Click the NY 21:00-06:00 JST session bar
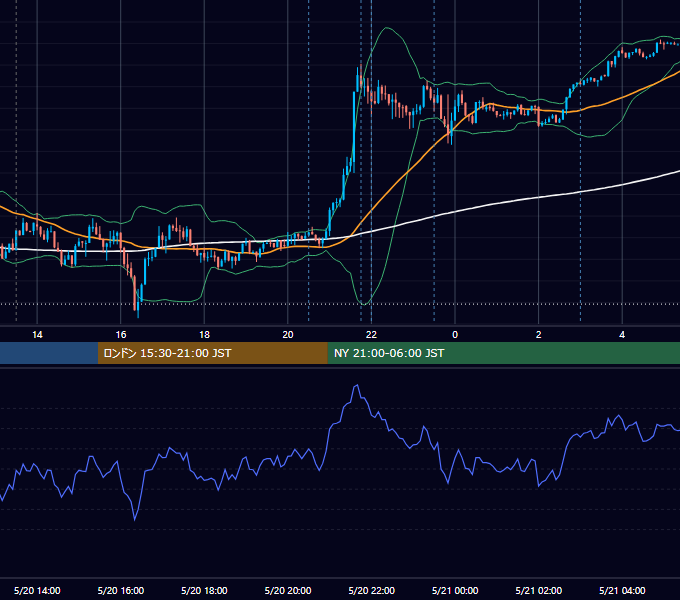The height and width of the screenshot is (600, 680). 503,353
